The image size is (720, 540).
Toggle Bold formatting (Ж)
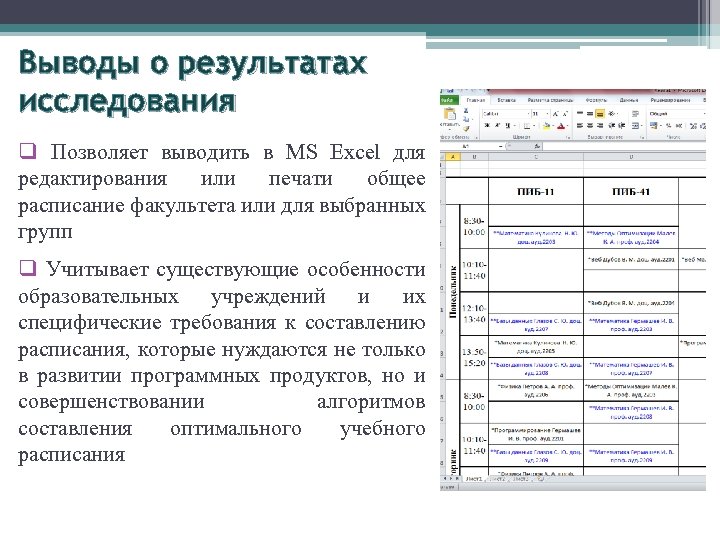486,125
